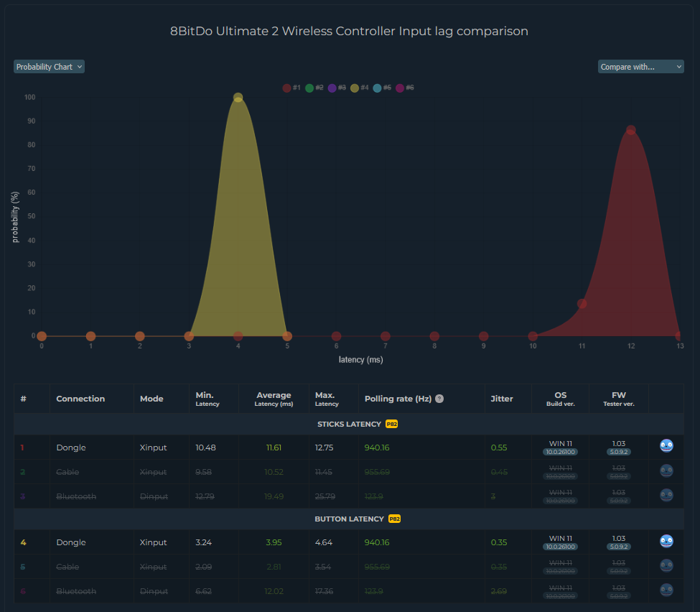Toggle visibility face icon for row 4 Dongle

(x=666, y=541)
